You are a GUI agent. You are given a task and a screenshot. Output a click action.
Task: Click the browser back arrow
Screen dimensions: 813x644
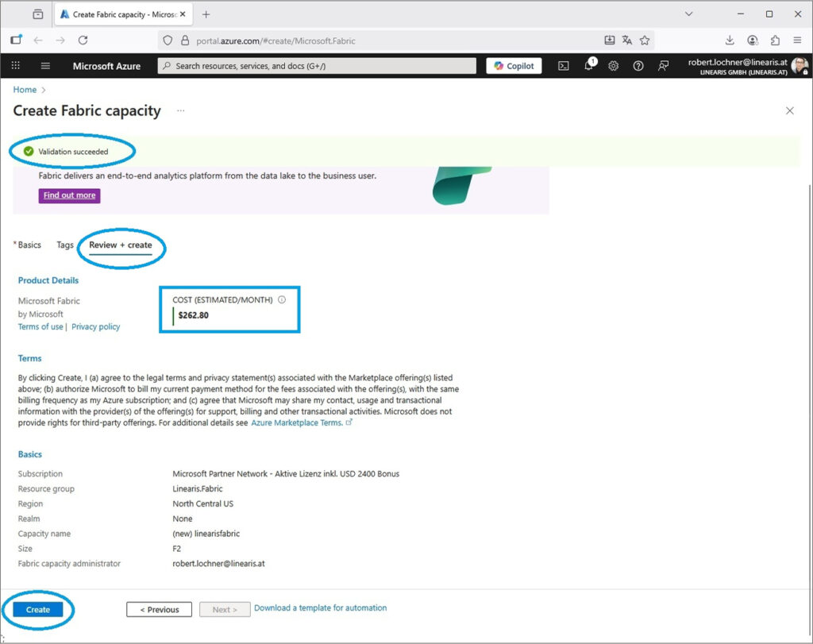pyautogui.click(x=38, y=40)
